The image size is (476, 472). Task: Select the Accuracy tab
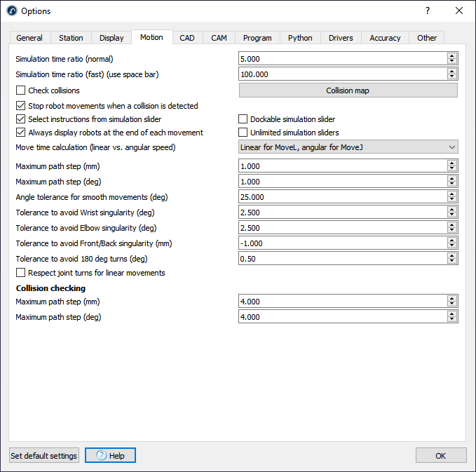385,38
